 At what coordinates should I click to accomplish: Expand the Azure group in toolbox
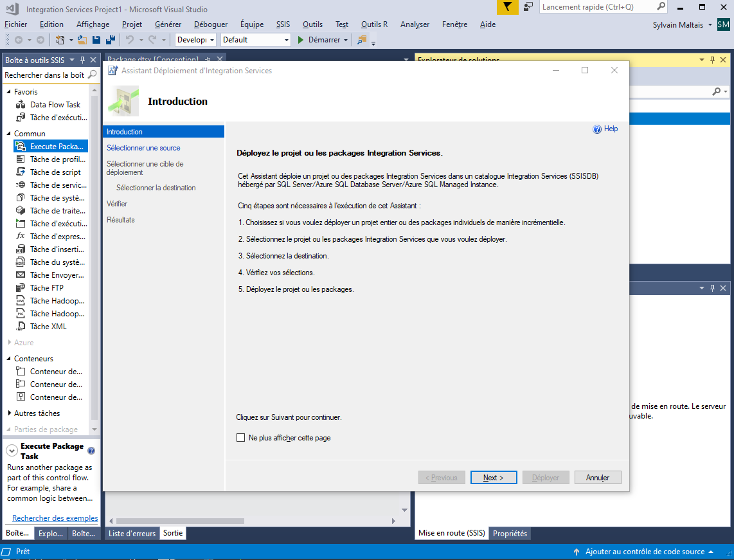click(x=10, y=342)
